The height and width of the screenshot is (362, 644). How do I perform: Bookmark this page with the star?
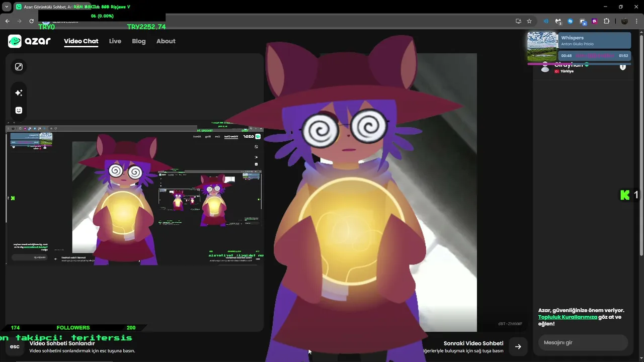click(529, 21)
